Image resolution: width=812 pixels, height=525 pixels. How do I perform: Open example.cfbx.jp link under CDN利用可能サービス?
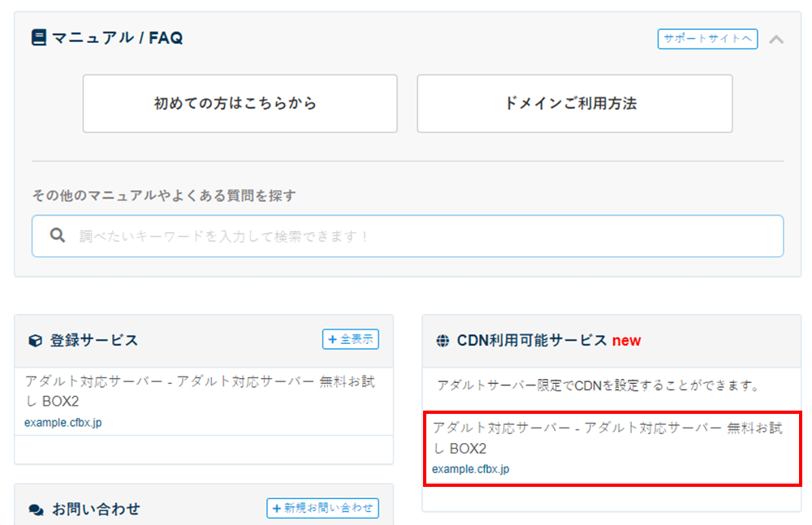pyautogui.click(x=470, y=469)
